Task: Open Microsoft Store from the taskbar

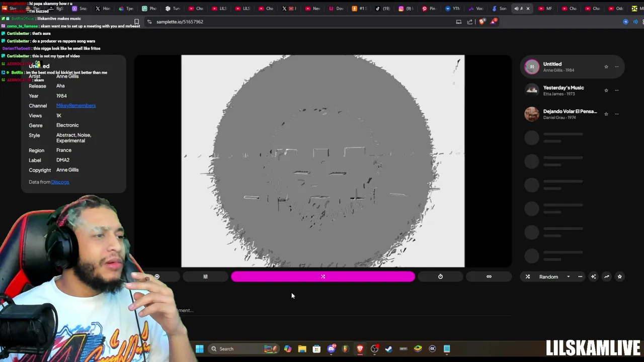Action: [x=316, y=348]
